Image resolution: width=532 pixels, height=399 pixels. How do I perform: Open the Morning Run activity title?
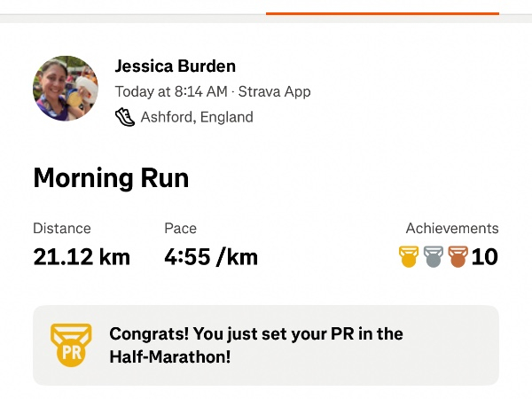click(x=111, y=178)
